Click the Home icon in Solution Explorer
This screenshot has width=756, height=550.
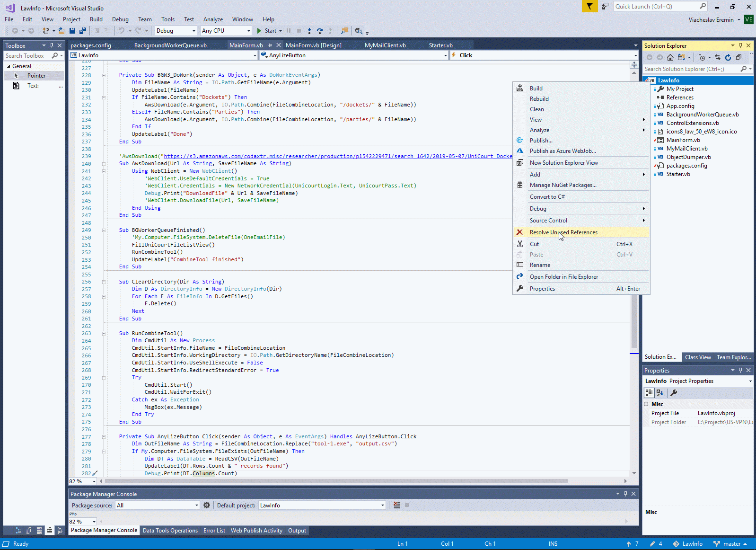670,57
